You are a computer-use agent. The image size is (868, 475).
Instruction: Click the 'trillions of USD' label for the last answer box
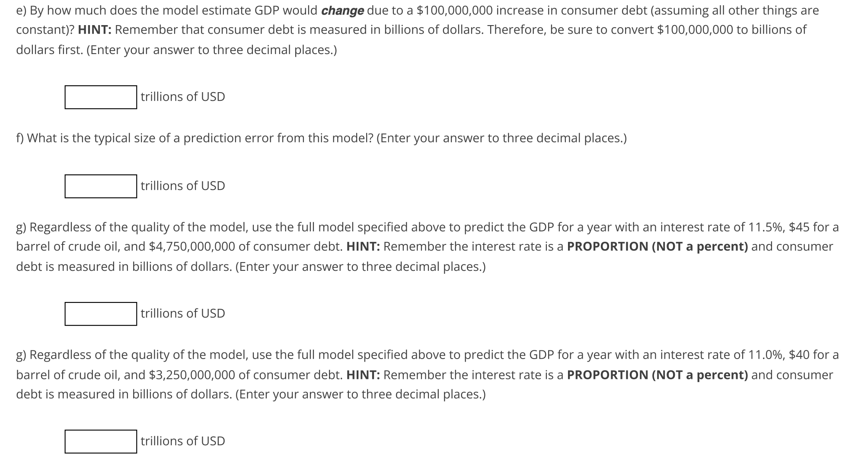point(182,441)
